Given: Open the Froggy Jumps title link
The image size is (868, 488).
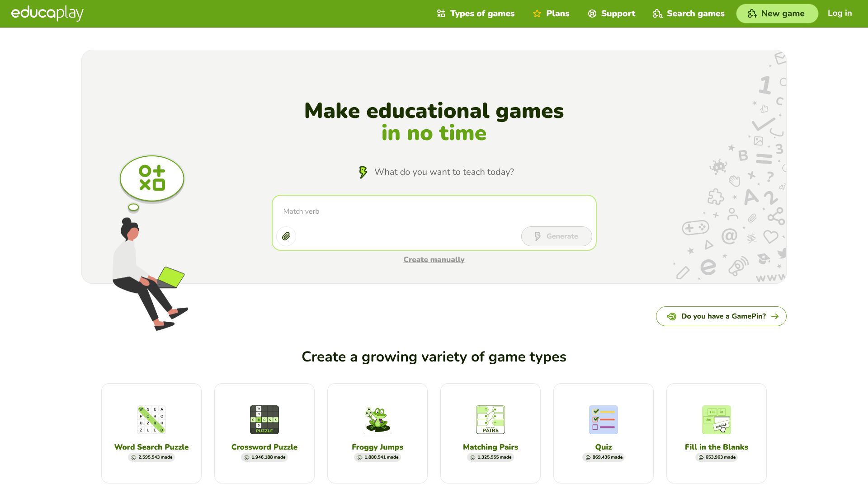Looking at the screenshot, I should click(x=377, y=447).
